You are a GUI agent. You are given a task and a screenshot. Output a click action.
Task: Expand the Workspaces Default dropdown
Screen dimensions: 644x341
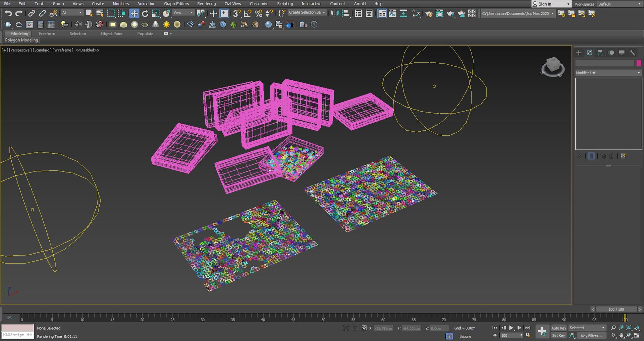pos(619,4)
